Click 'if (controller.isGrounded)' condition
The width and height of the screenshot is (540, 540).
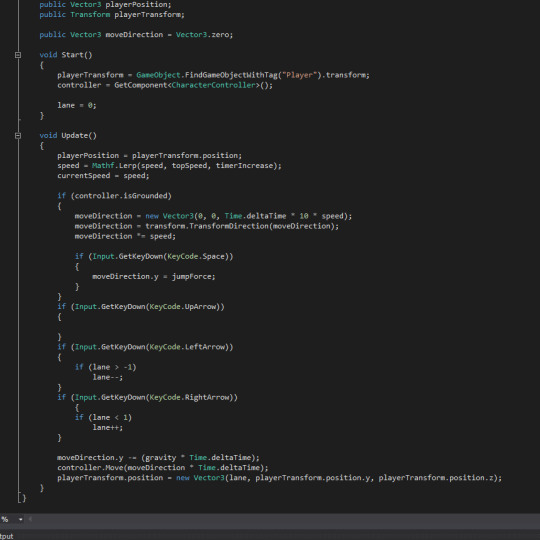pos(114,196)
